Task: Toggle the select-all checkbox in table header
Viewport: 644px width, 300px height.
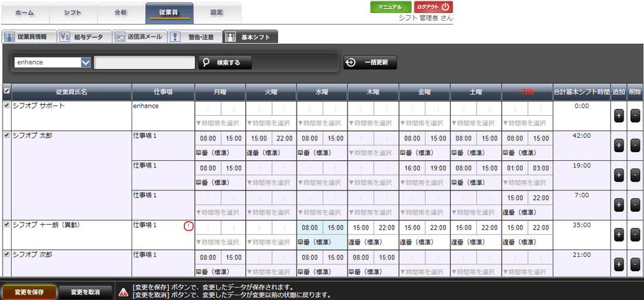Action: (5, 91)
